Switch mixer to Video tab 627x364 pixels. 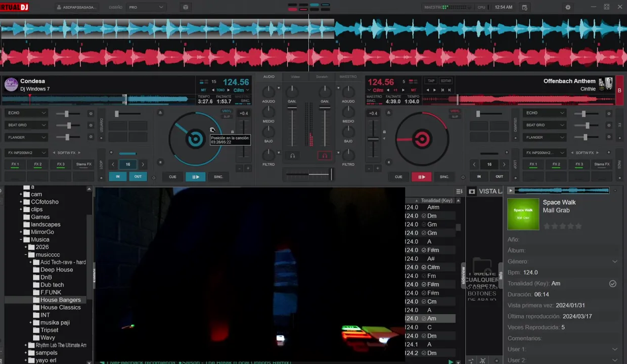pyautogui.click(x=295, y=77)
